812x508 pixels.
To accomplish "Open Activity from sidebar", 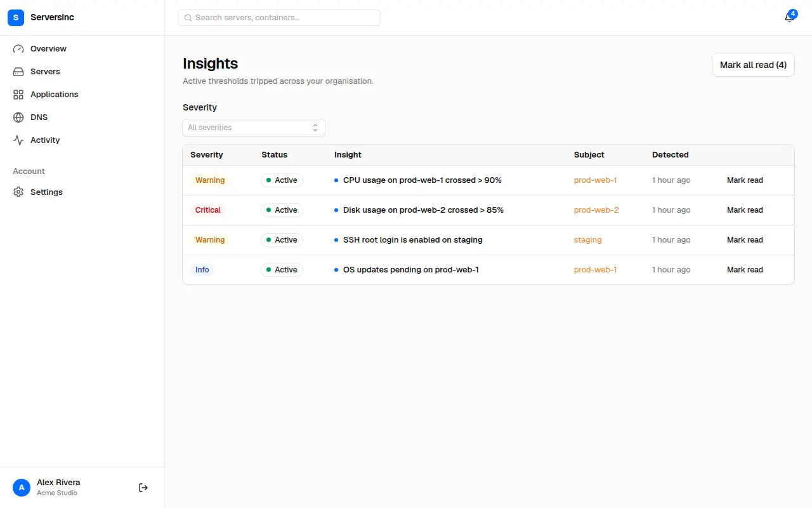I will click(45, 140).
